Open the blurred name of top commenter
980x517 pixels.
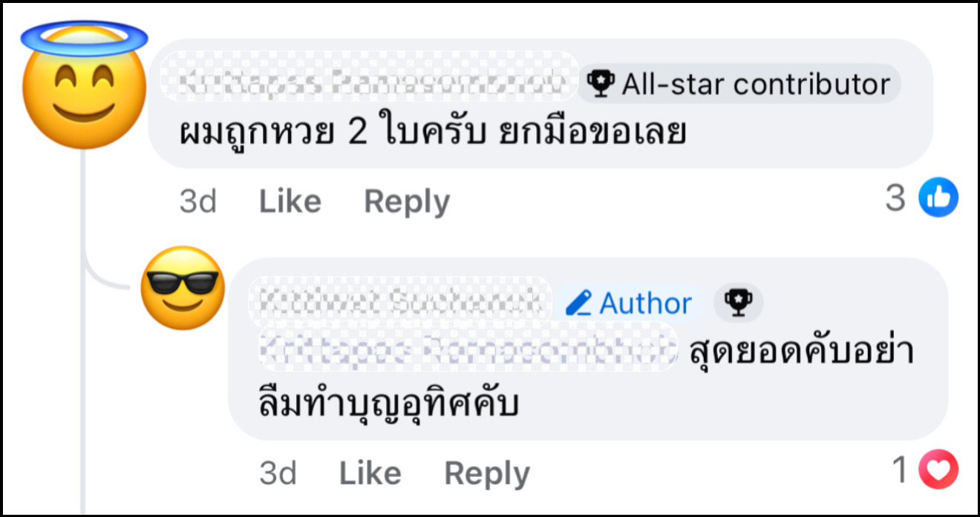click(369, 84)
